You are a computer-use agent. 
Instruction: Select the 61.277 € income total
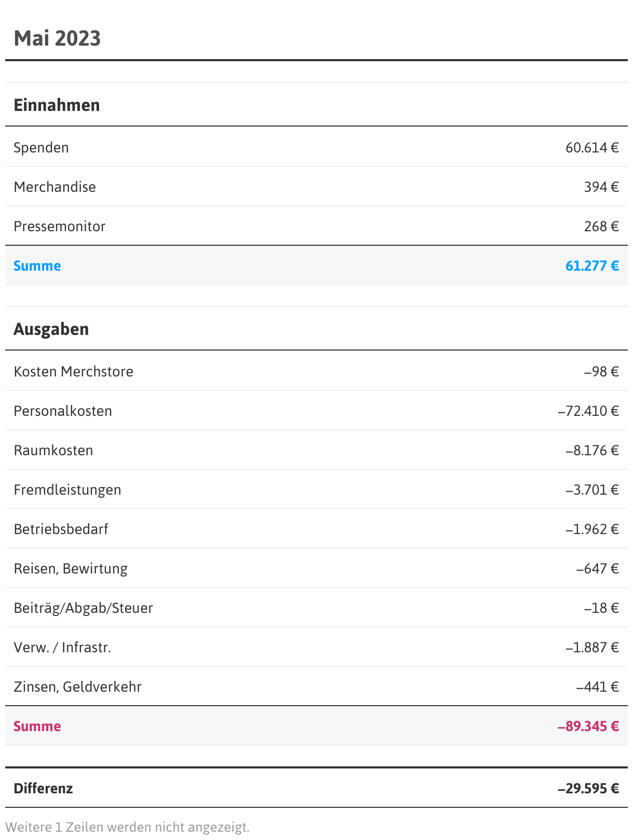tap(591, 266)
